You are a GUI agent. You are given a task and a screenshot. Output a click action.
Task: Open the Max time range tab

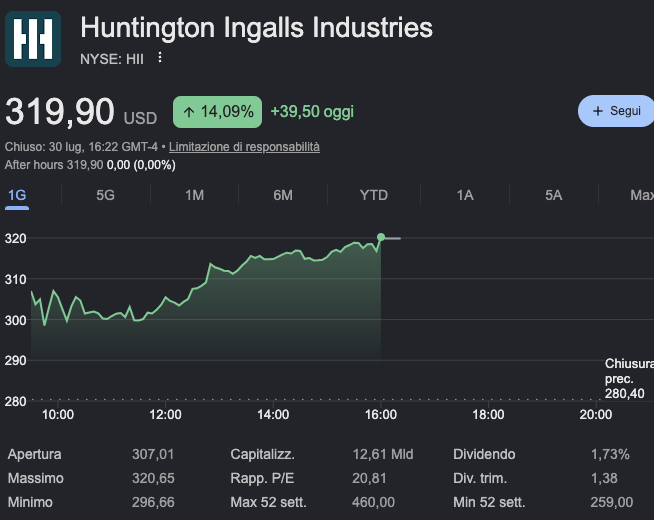click(x=641, y=195)
